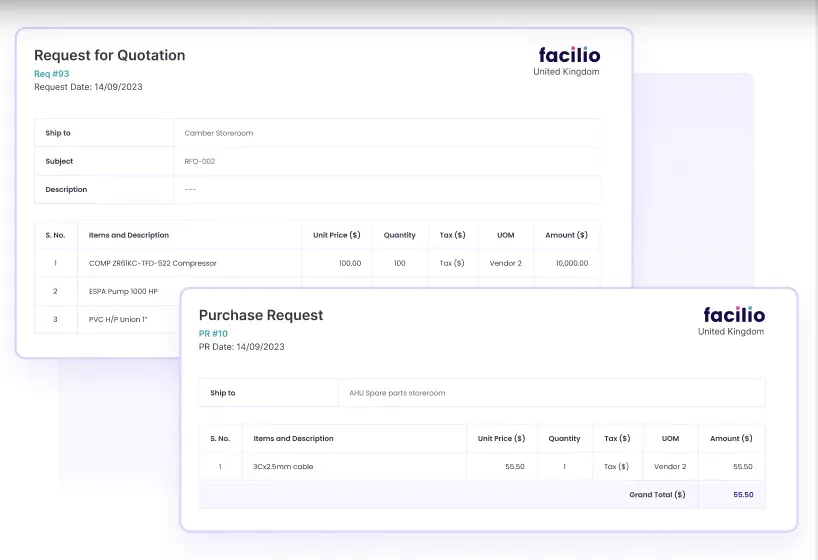This screenshot has height=560, width=818.
Task: Click the RFQ-002 subject value
Action: [x=200, y=161]
